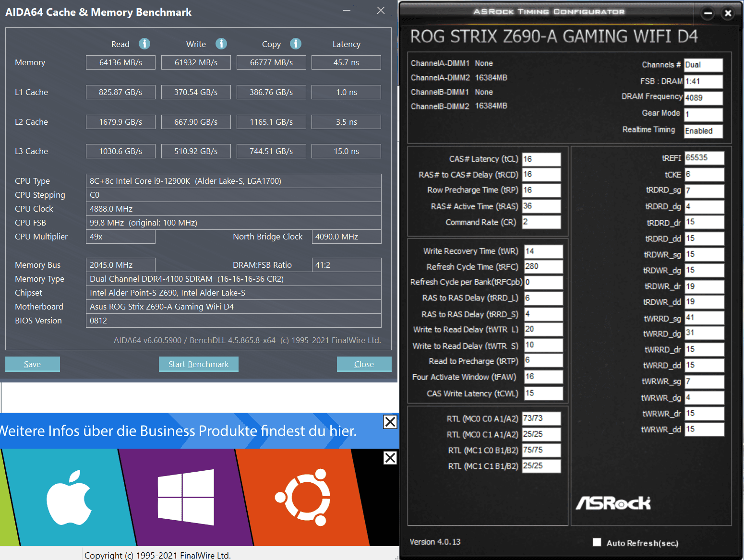Close the lower OS logos ad
Image resolution: width=744 pixels, height=560 pixels.
[x=390, y=458]
